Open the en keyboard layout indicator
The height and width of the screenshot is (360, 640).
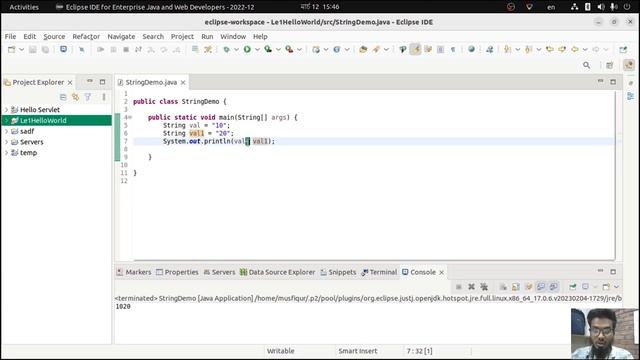coord(551,7)
